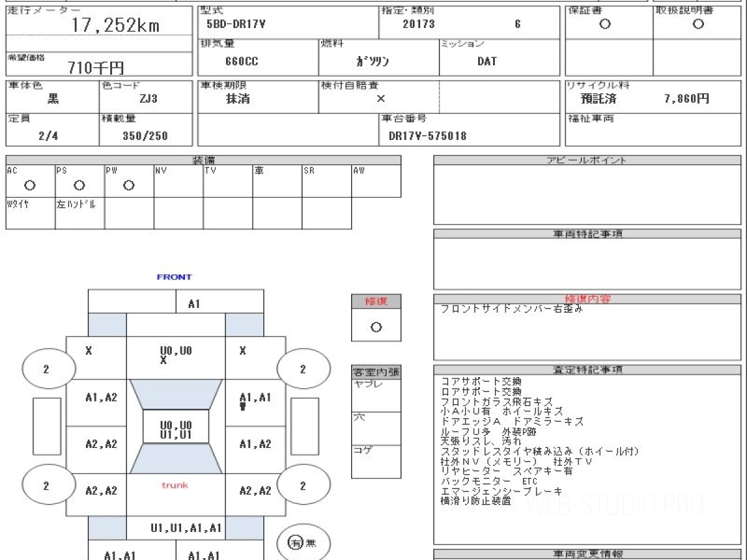747x560 pixels.
Task: Click the ヤブレ interior cell
Action: tap(376, 395)
